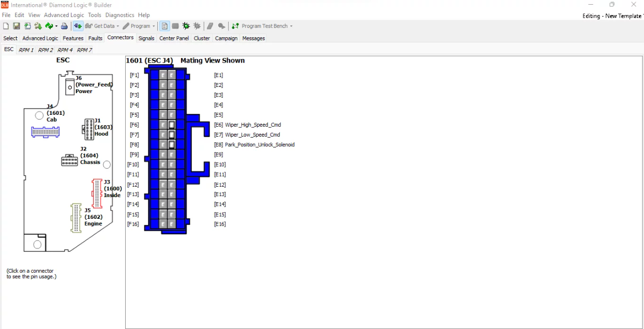The image size is (644, 329).
Task: Open the Program Test Bench dropdown
Action: pos(291,26)
